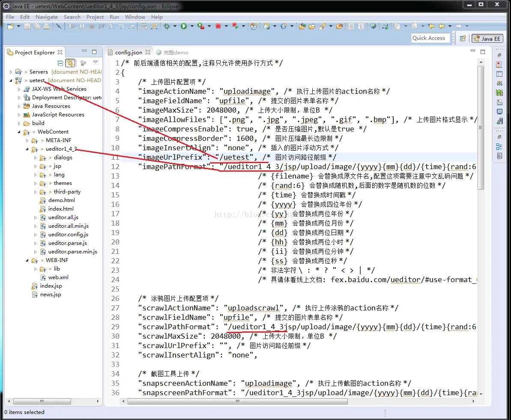Collapse the ueditor1_4_3 folder
511x420 pixels.
[x=27, y=149]
